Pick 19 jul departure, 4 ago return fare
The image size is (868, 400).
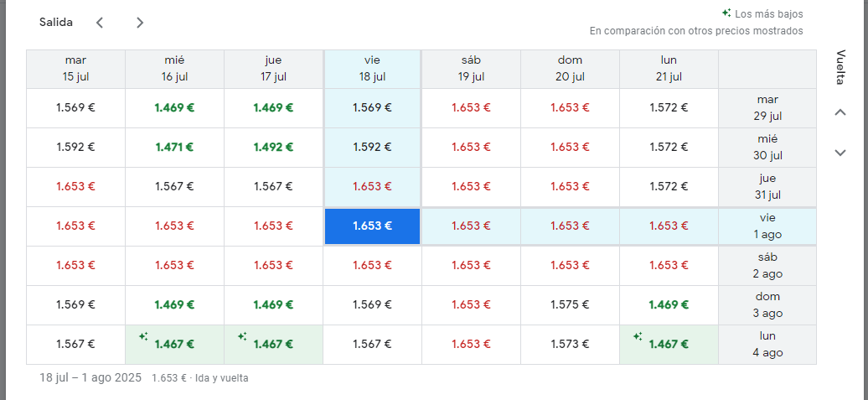(x=471, y=344)
